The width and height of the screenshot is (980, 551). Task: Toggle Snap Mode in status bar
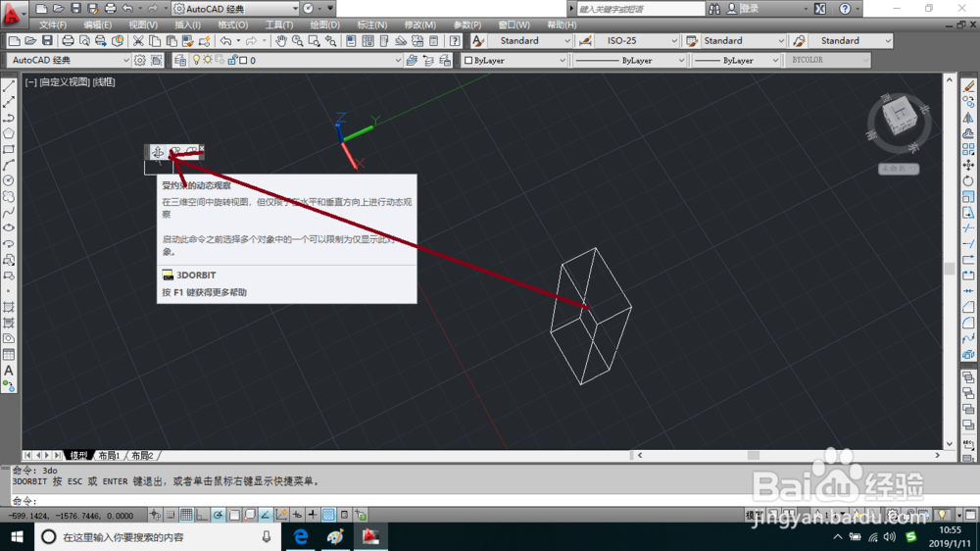pyautogui.click(x=171, y=515)
